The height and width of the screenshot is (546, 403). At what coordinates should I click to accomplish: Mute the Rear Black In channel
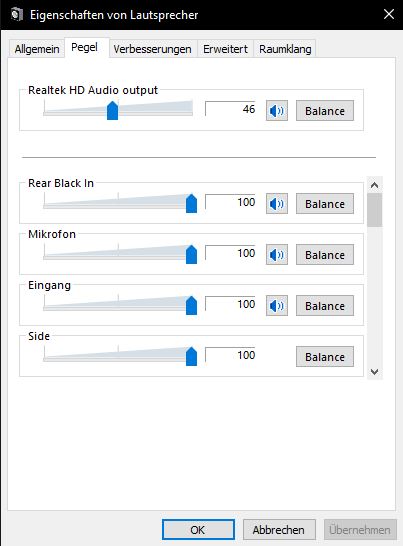click(277, 204)
